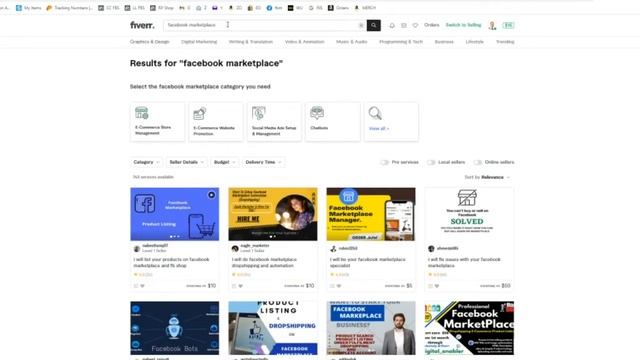Expand the Seller Details filter dropdown
The image size is (640, 360).
[x=187, y=162]
